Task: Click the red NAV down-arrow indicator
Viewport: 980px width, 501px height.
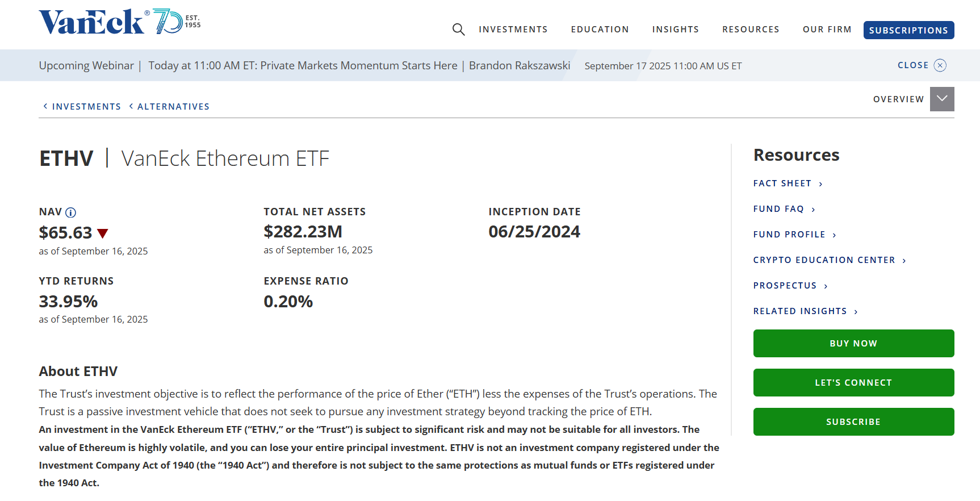Action: (103, 233)
